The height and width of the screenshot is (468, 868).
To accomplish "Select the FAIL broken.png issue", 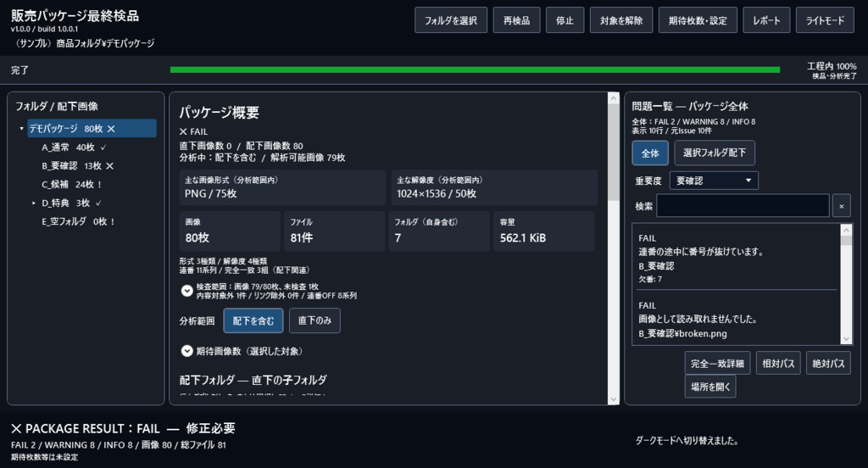I will (737, 319).
